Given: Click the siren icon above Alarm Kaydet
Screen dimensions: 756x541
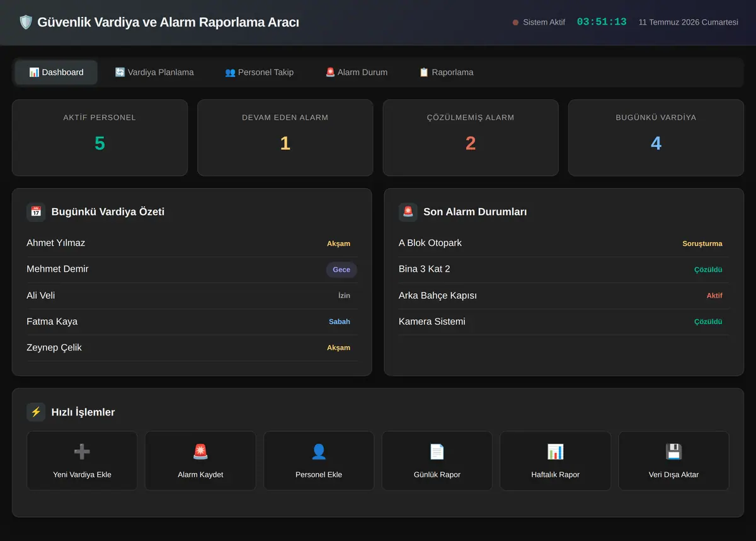Looking at the screenshot, I should (200, 451).
